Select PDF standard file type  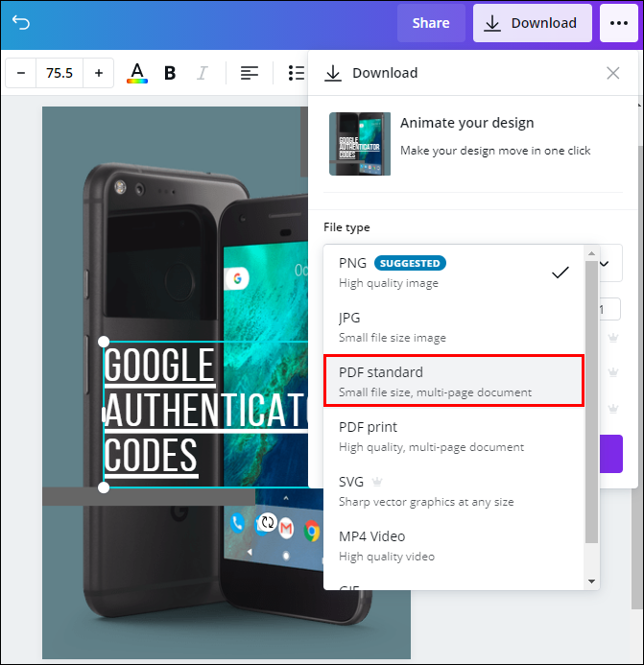[454, 381]
